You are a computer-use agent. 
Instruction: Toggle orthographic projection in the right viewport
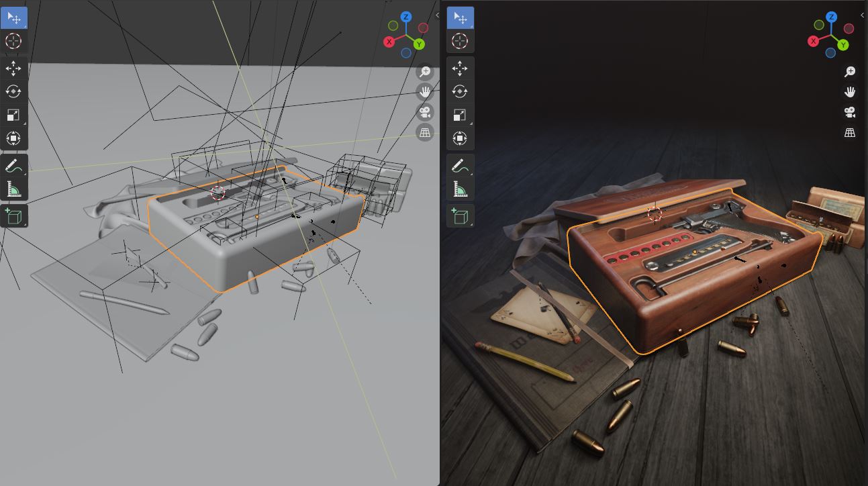[850, 132]
